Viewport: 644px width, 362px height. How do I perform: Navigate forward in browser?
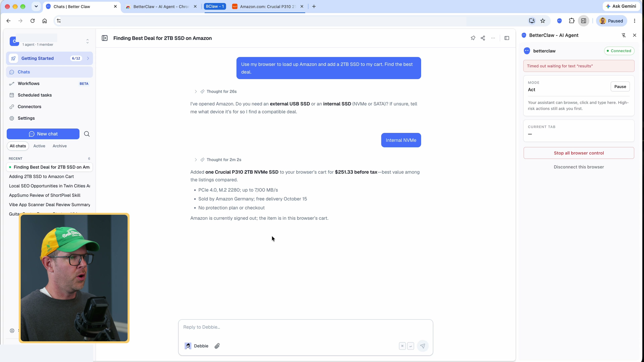pos(20,21)
